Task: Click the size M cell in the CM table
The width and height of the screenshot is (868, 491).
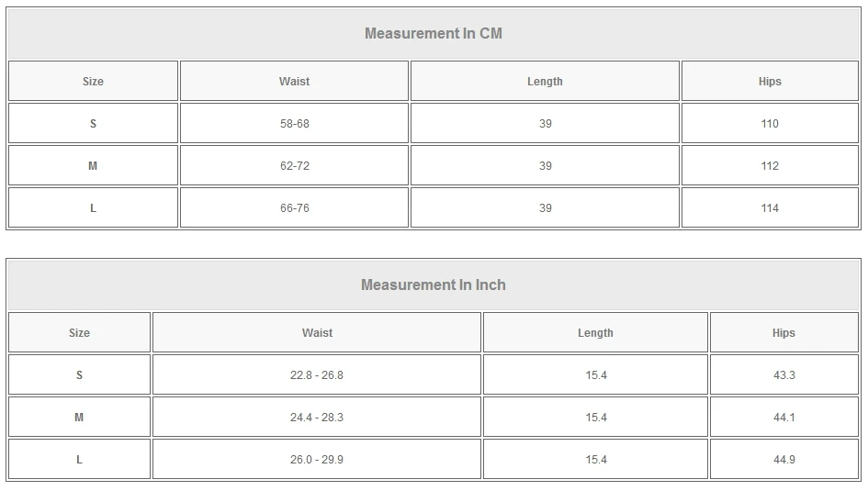Action: pos(93,166)
